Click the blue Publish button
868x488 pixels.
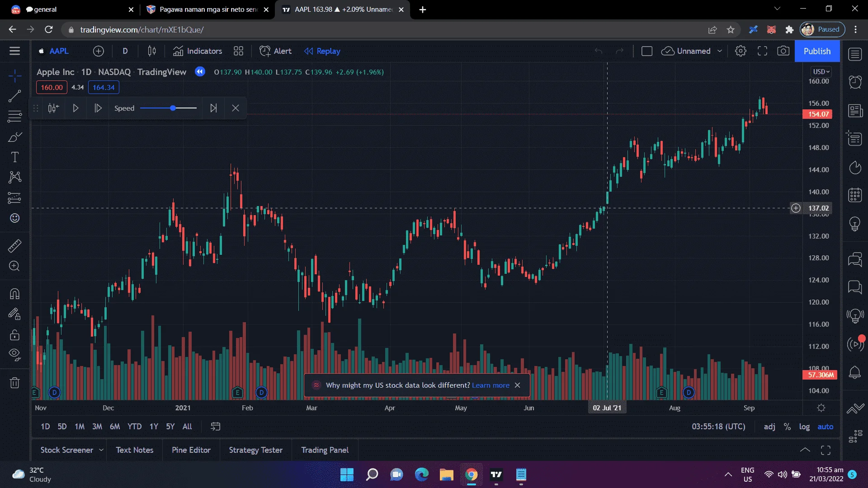click(817, 51)
